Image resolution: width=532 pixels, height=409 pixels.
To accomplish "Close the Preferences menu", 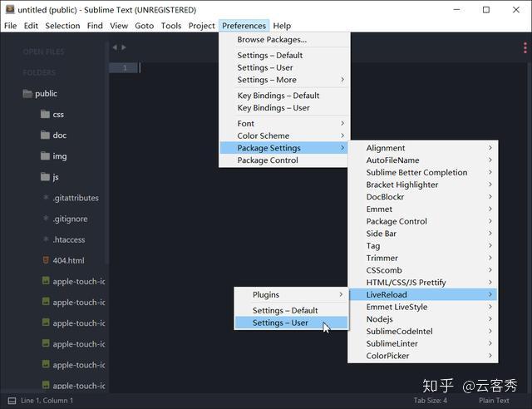I will 244,26.
